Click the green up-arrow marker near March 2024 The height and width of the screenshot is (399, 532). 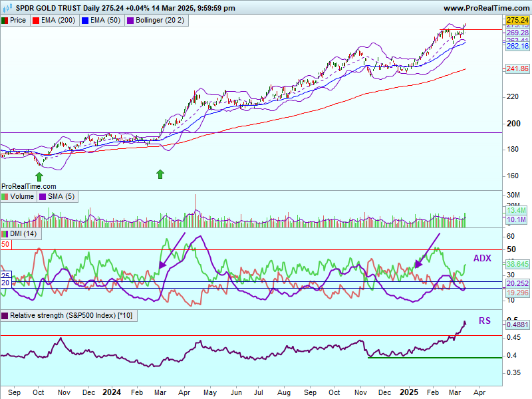tap(160, 174)
